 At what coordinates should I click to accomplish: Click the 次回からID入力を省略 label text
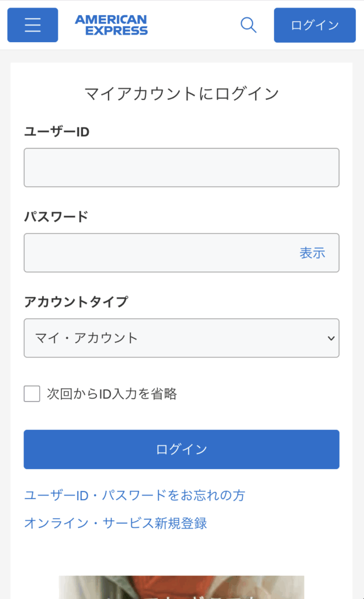pos(112,394)
